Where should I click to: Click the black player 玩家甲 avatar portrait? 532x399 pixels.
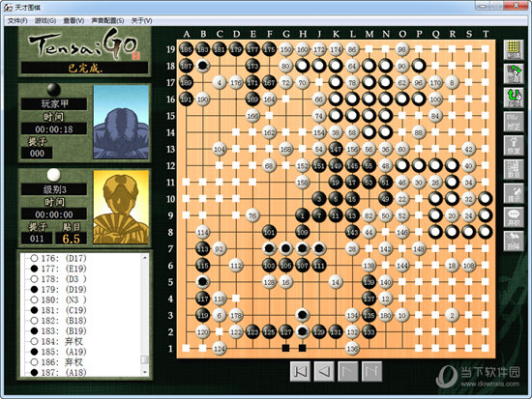coord(121,122)
